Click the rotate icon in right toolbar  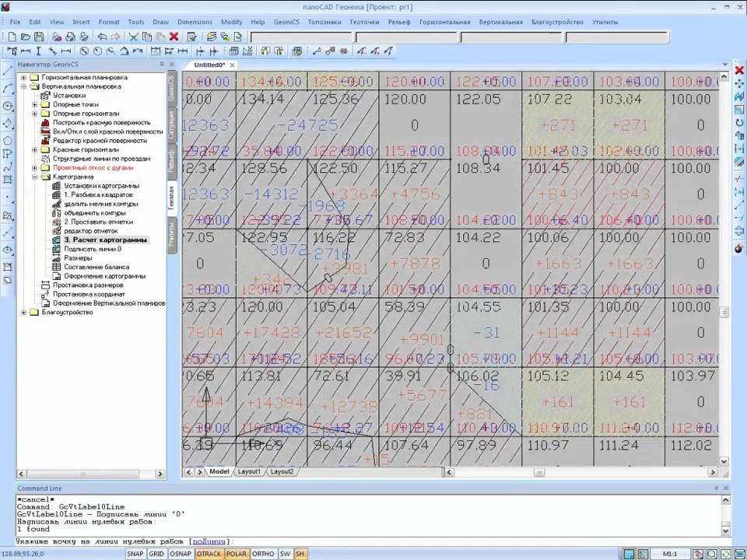tap(739, 122)
